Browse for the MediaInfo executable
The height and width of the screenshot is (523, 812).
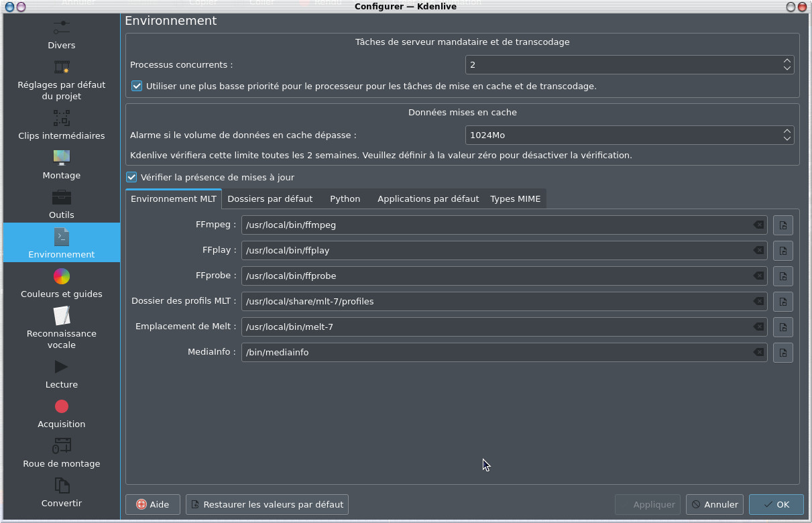tap(783, 353)
